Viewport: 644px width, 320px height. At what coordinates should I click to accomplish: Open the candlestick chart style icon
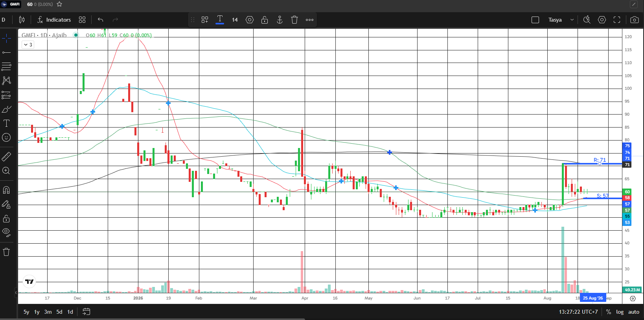(22, 20)
